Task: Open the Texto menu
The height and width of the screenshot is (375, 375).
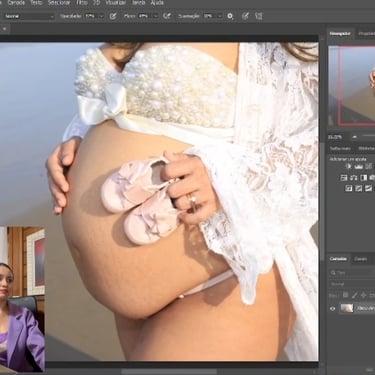Action: 36,3
